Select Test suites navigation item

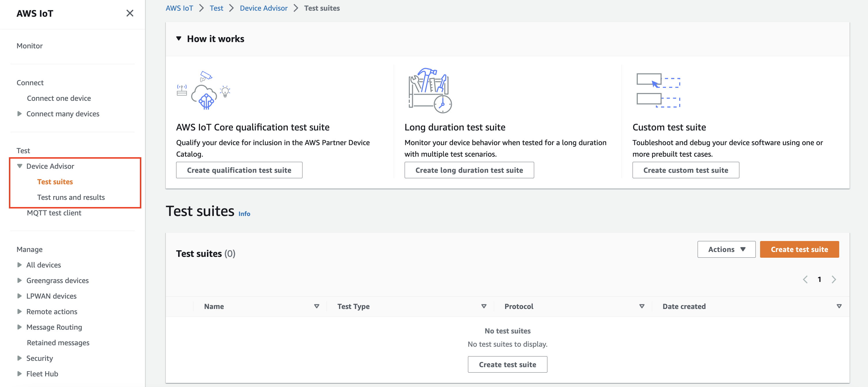tap(55, 182)
